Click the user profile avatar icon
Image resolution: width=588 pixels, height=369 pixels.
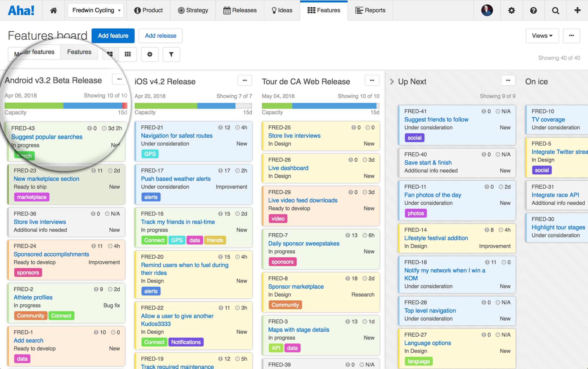(487, 10)
